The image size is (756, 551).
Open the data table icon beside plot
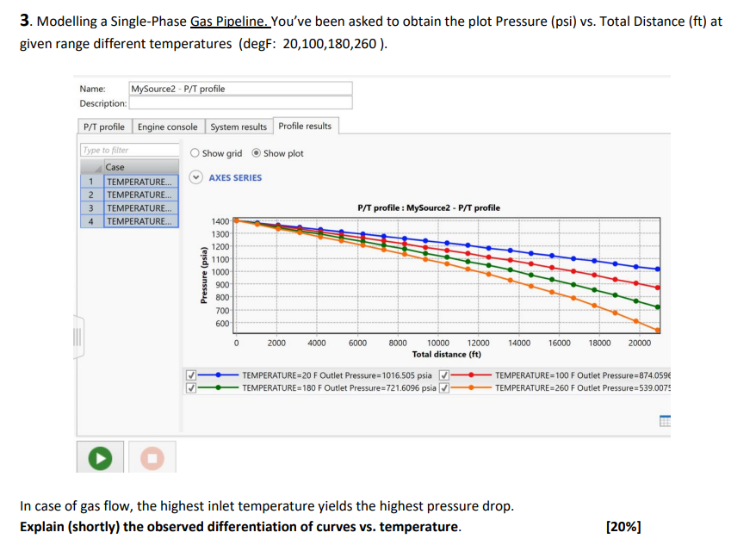pos(665,421)
